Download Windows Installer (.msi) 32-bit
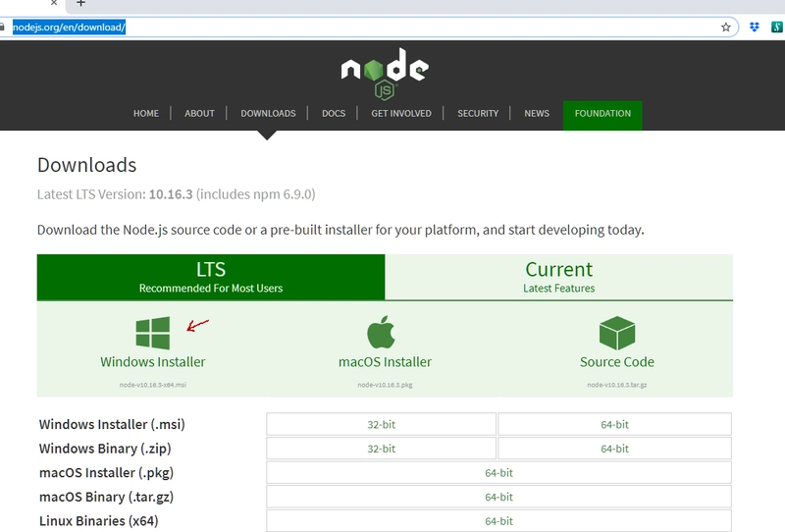The height and width of the screenshot is (532, 785). click(x=381, y=424)
